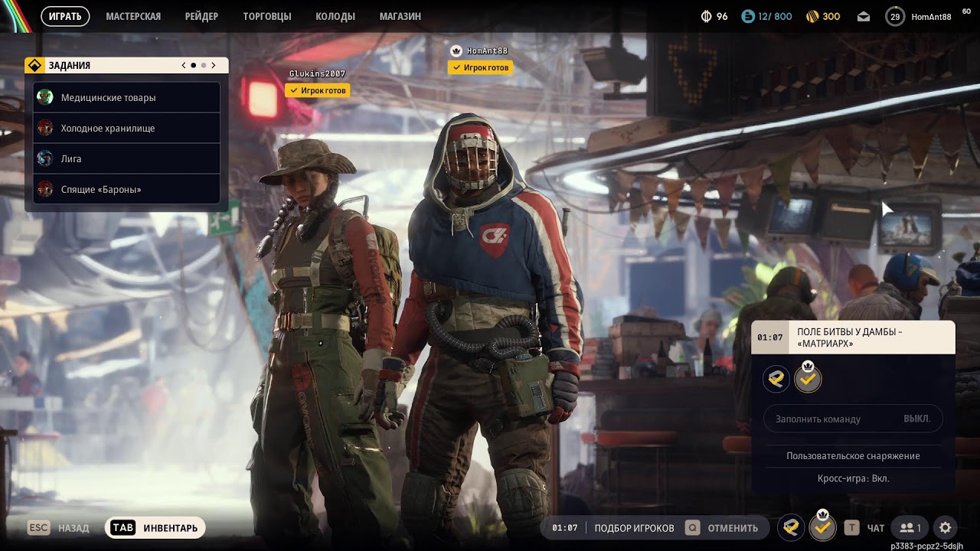
Task: Click the 01:07 timer in map panel
Action: (x=769, y=337)
